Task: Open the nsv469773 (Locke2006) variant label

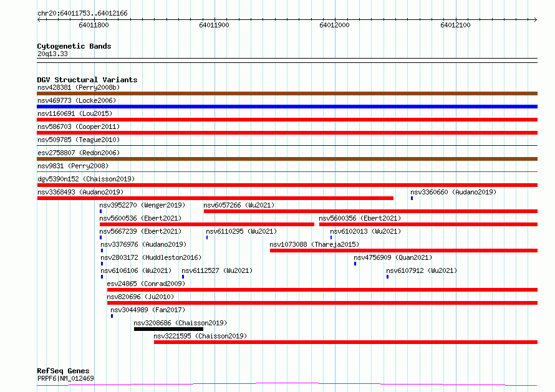Action: tap(77, 100)
